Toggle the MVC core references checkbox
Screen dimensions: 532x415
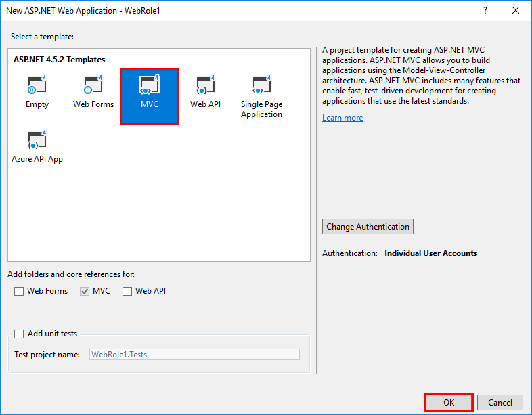point(85,291)
